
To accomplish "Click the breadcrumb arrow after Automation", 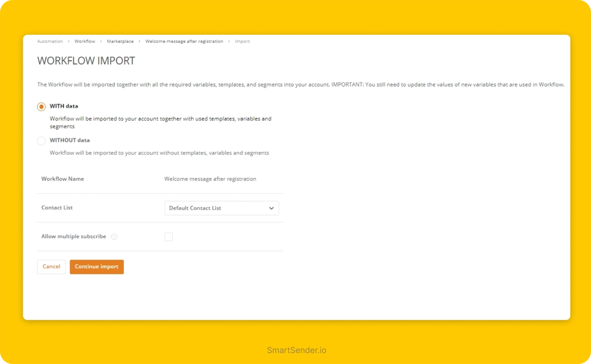I will coord(69,41).
